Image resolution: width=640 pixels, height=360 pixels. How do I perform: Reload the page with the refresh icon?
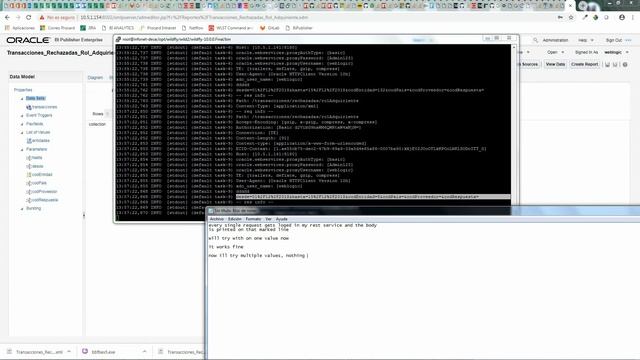pyautogui.click(x=29, y=18)
